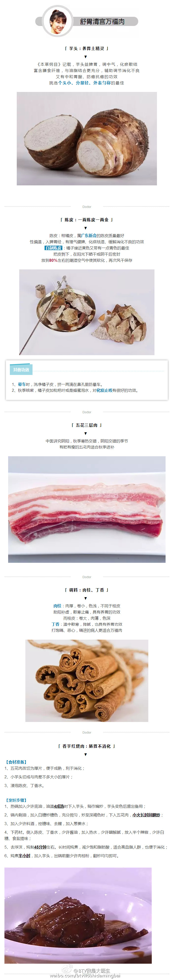Click the weibo.com URL watermark at bottom
This screenshot has height=980, width=170.
[x=85, y=976]
